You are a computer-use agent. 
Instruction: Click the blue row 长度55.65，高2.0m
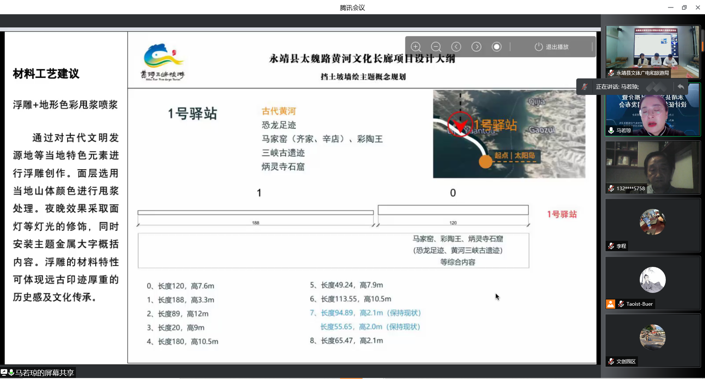(370, 327)
